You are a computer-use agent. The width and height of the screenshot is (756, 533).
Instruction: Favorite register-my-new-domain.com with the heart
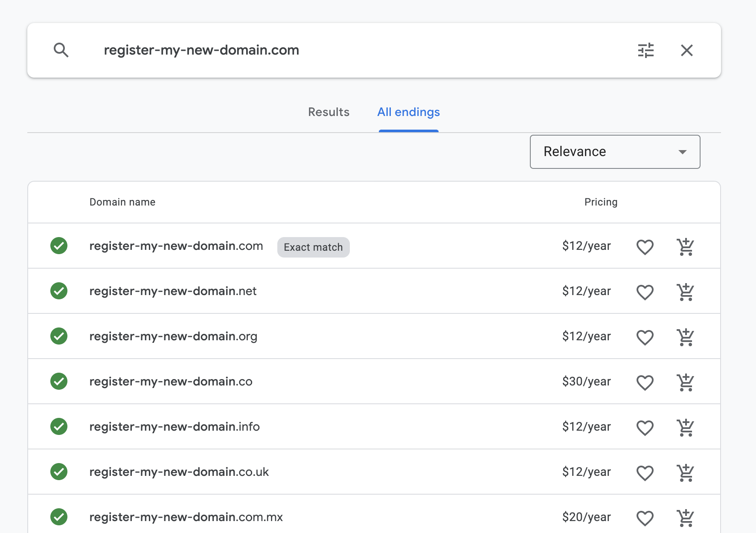pos(645,246)
